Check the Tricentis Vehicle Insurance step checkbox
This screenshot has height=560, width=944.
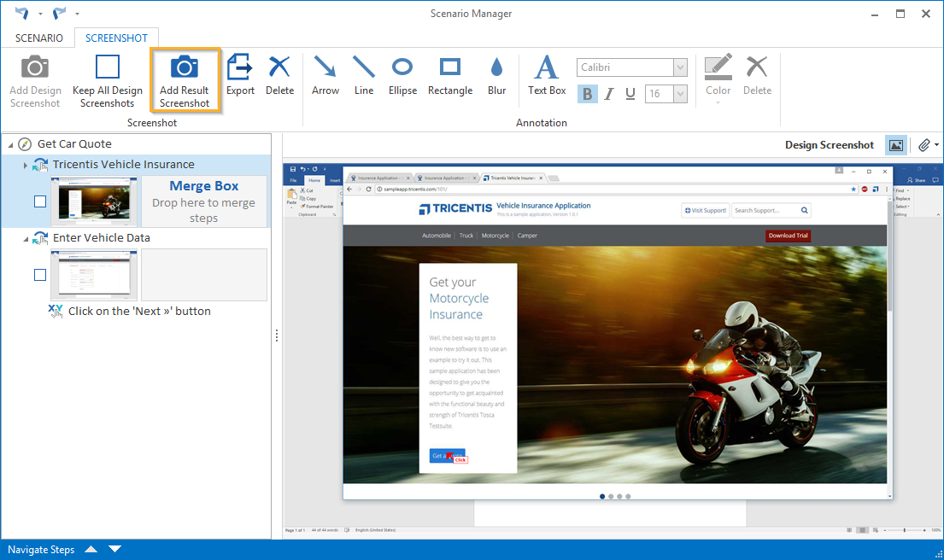click(x=40, y=201)
